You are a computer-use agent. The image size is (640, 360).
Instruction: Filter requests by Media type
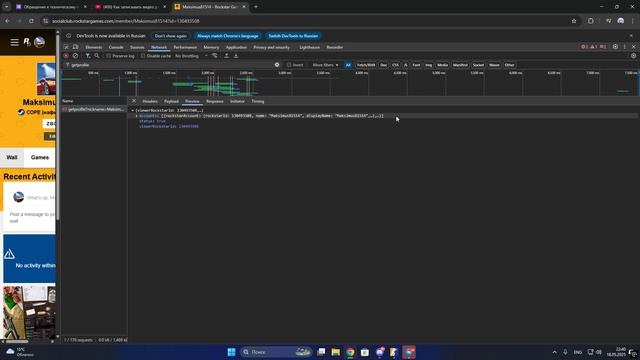pyautogui.click(x=442, y=65)
